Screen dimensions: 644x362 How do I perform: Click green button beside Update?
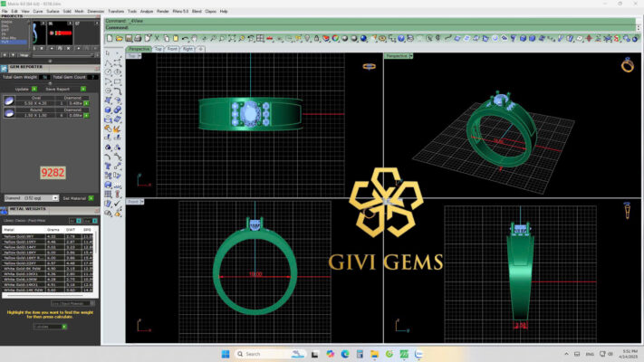tap(34, 89)
